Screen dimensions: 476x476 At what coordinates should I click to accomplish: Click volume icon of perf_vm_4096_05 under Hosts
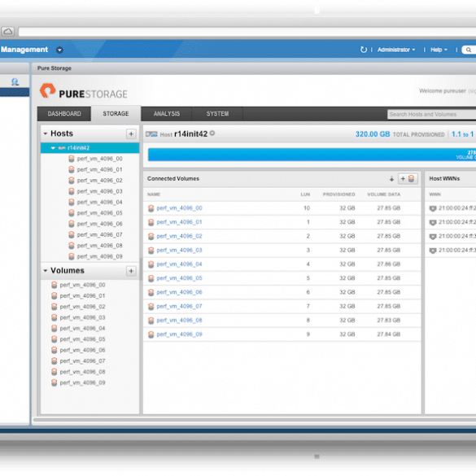click(72, 213)
